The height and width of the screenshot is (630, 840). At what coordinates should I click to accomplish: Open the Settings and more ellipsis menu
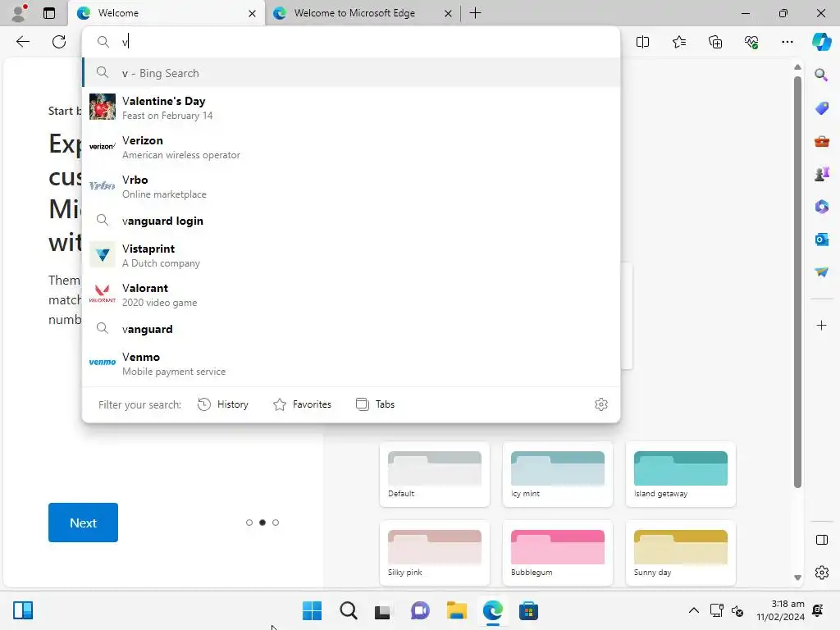click(x=787, y=42)
